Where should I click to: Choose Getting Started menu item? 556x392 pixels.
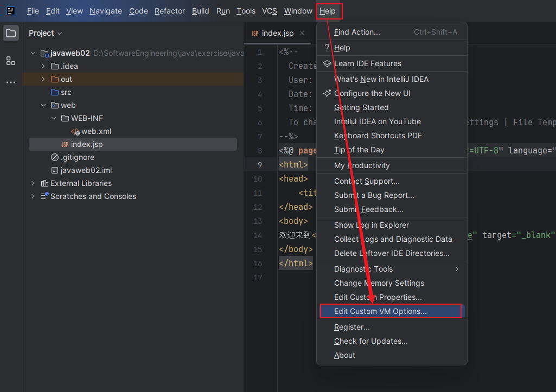point(392,107)
